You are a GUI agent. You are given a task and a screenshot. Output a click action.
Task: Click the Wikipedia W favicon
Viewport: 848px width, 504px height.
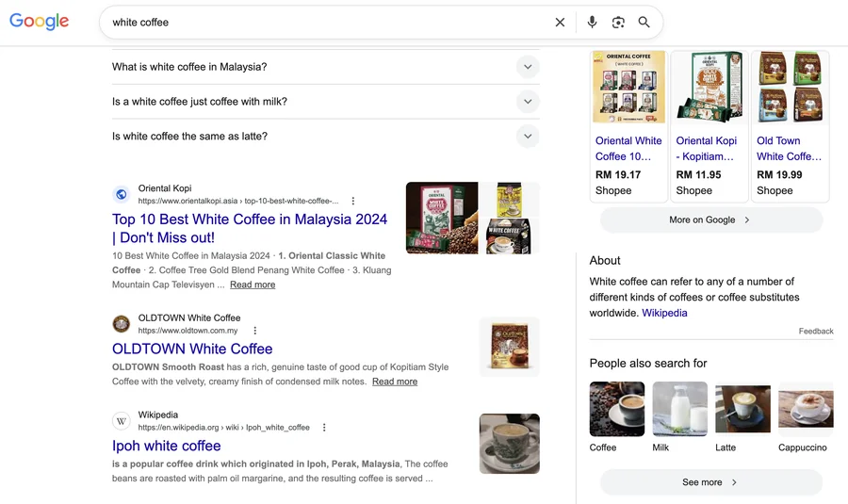122,421
